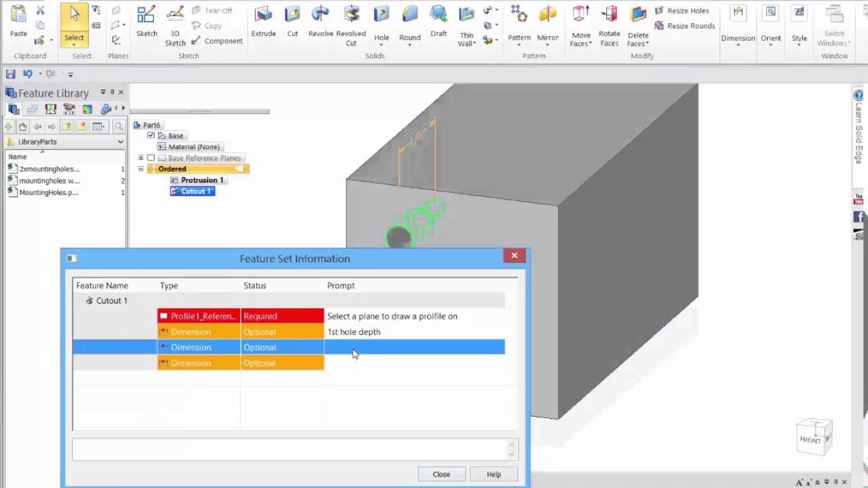The height and width of the screenshot is (488, 868).
Task: Click Help in Feature Set Information dialog
Action: 494,474
